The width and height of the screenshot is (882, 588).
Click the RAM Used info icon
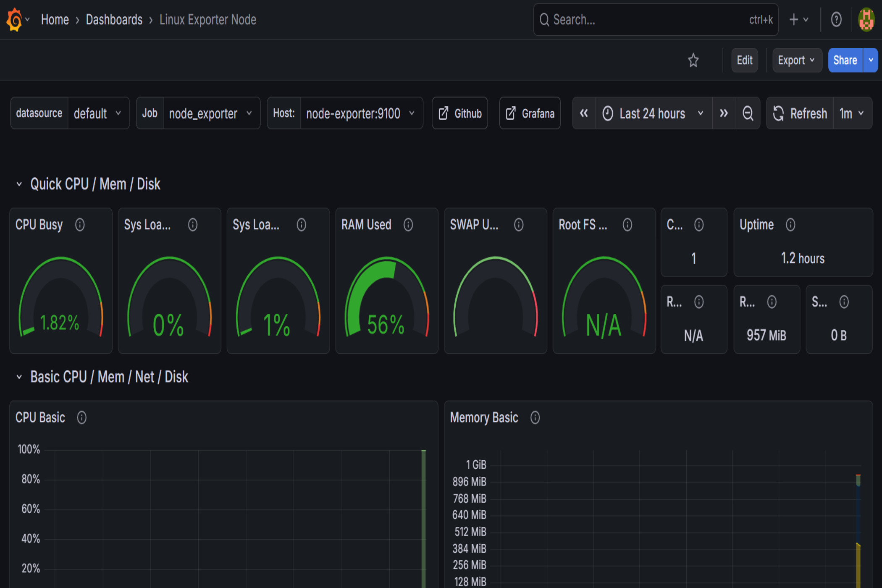pos(408,225)
